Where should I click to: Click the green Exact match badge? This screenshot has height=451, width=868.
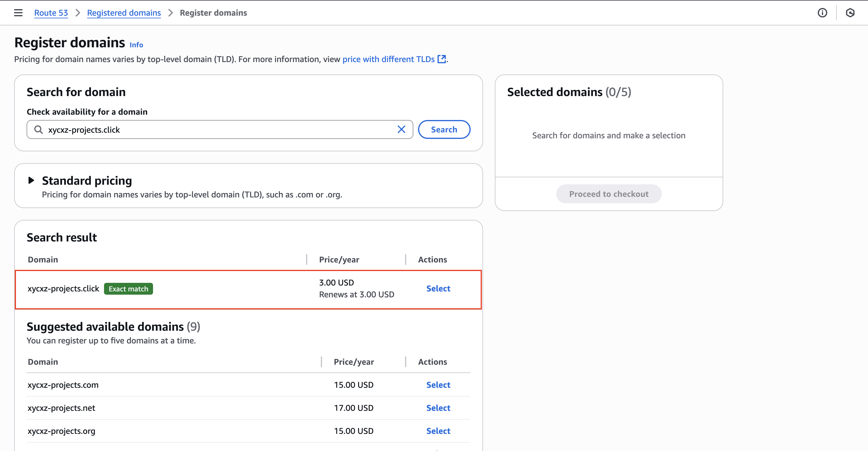[x=128, y=288]
